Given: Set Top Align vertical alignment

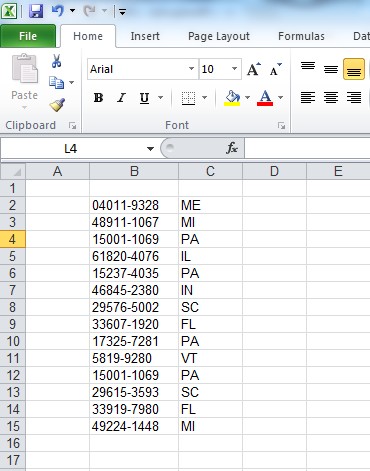Looking at the screenshot, I should (308, 66).
